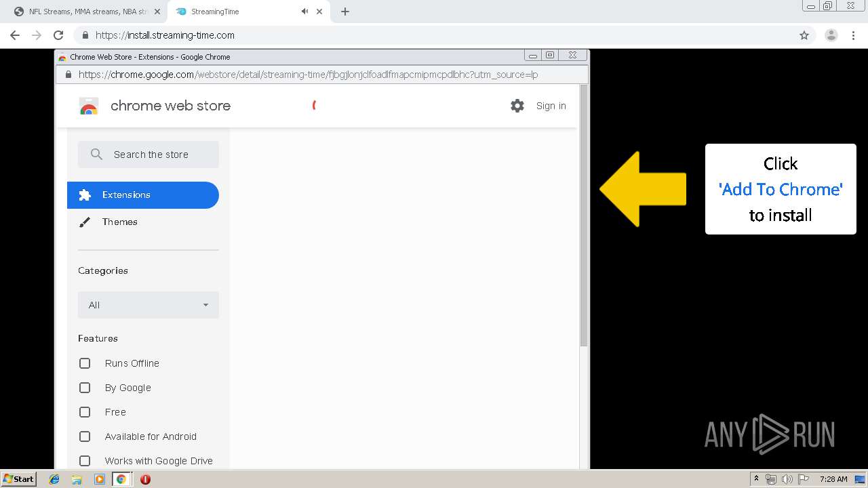Viewport: 868px width, 488px height.
Task: Reload the streaming-time page
Action: 58,35
